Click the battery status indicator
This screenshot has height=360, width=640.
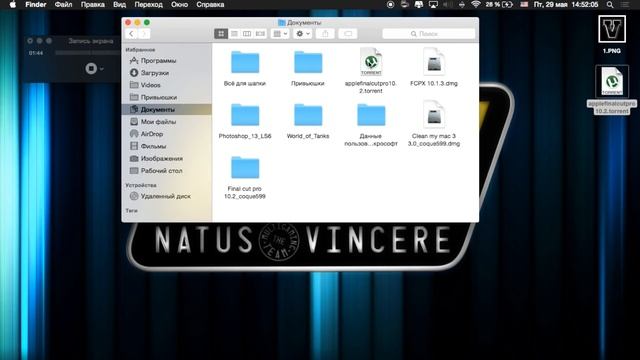(x=499, y=4)
